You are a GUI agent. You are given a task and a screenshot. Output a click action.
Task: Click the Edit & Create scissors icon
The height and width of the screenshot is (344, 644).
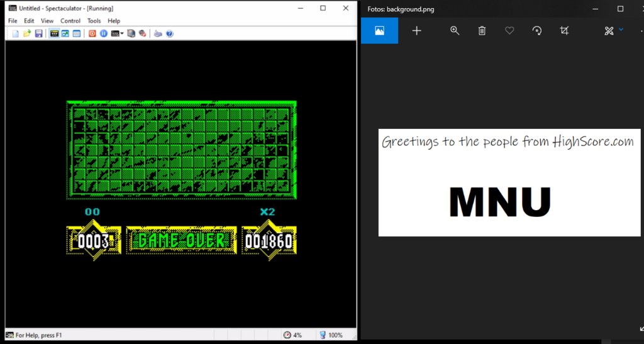(x=609, y=30)
